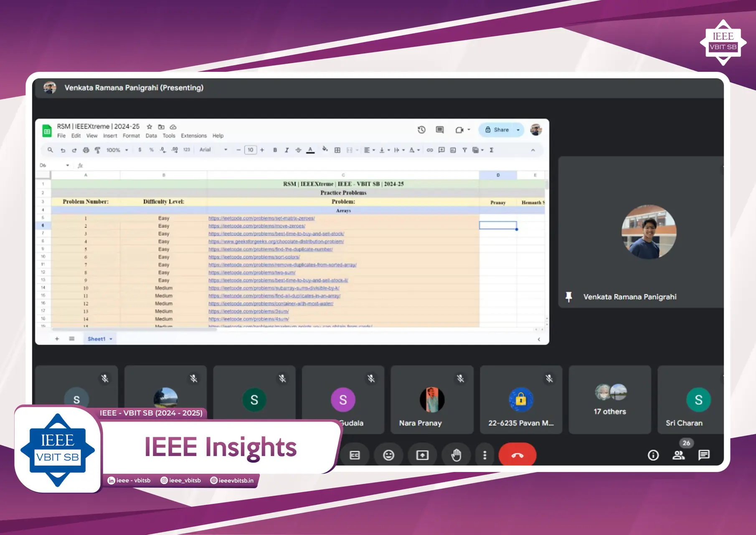Click the Insert link icon
The height and width of the screenshot is (535, 756).
coord(429,150)
